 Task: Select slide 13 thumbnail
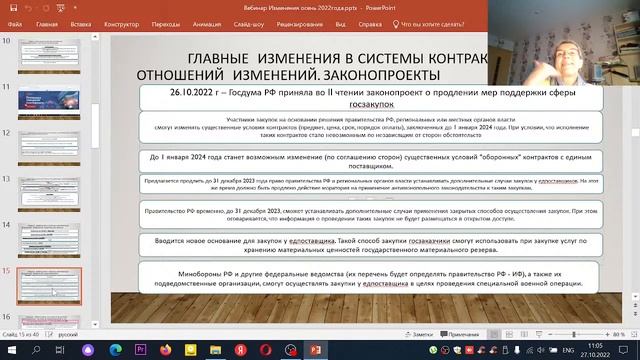tap(49, 195)
